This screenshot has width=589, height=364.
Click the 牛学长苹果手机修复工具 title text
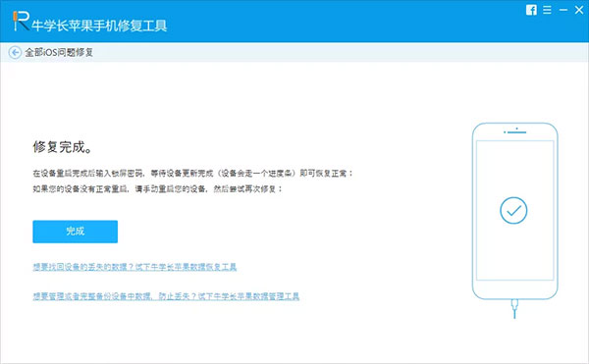(x=99, y=26)
